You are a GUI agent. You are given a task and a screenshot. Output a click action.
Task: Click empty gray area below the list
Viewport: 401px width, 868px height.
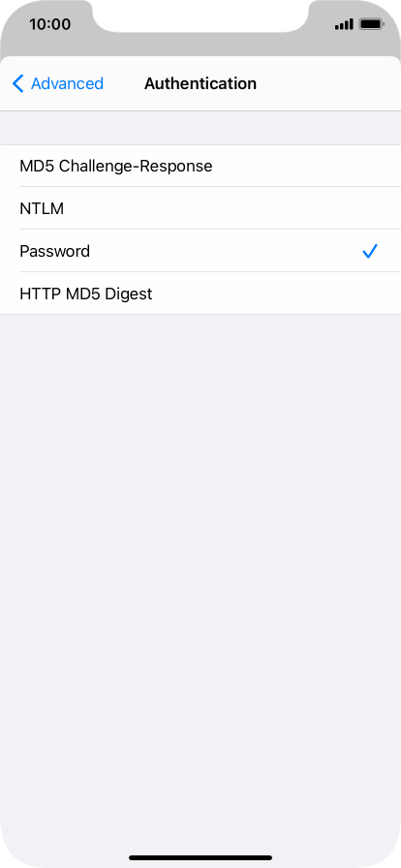[x=200, y=553]
